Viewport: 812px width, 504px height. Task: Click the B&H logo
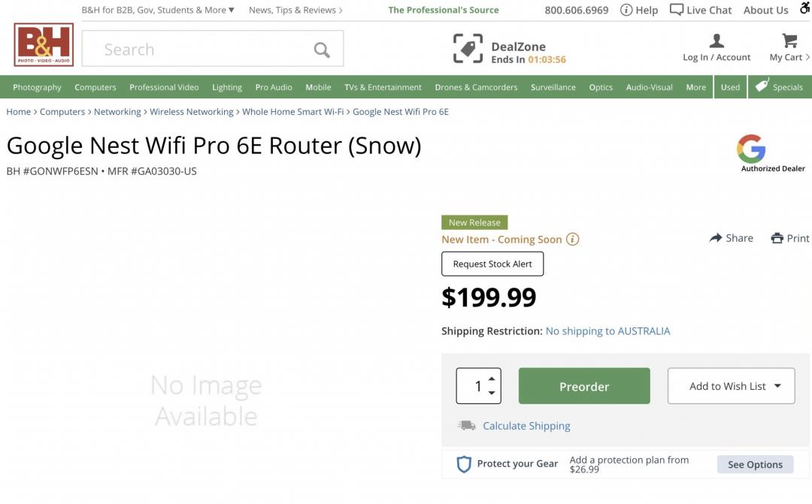[x=44, y=45]
